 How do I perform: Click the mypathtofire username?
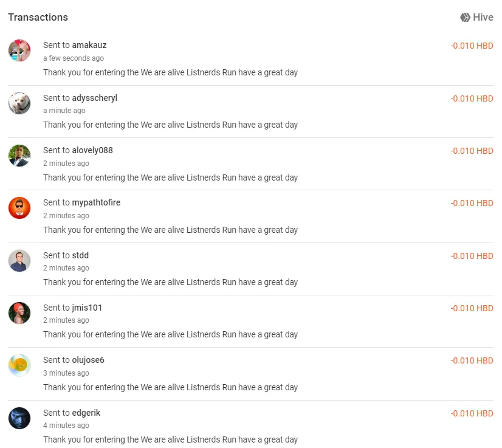click(96, 202)
